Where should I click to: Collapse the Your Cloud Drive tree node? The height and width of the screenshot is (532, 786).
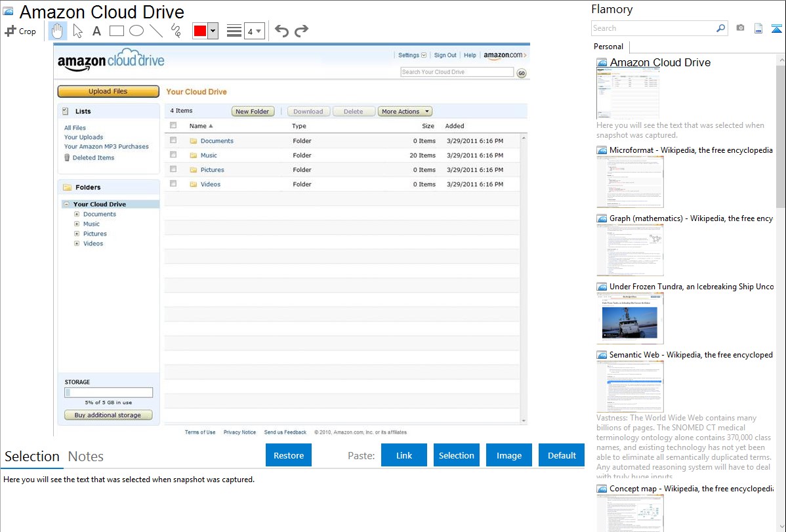coord(67,205)
